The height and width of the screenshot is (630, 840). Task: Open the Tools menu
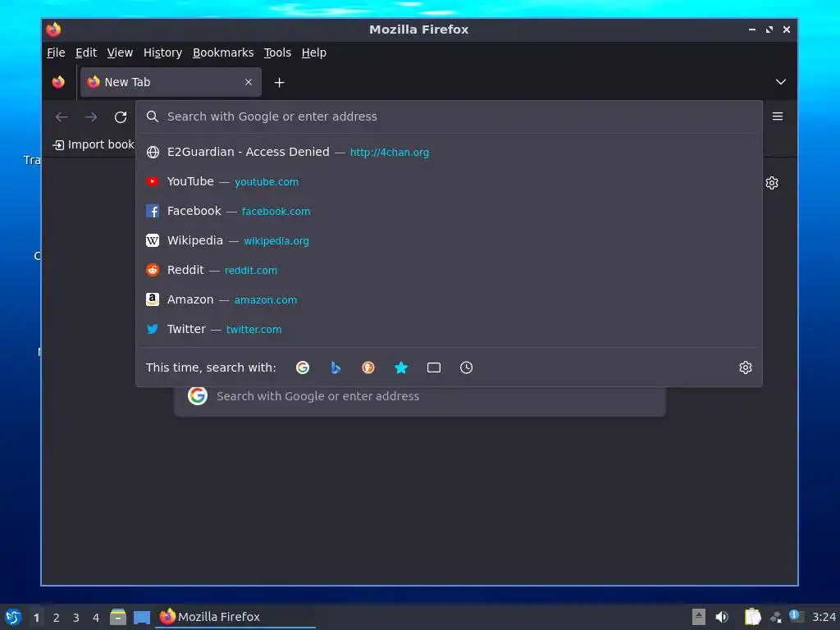tap(277, 52)
